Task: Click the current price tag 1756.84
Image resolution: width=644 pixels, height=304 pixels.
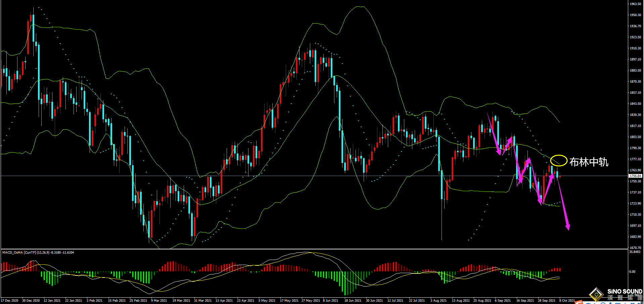Action: point(635,176)
